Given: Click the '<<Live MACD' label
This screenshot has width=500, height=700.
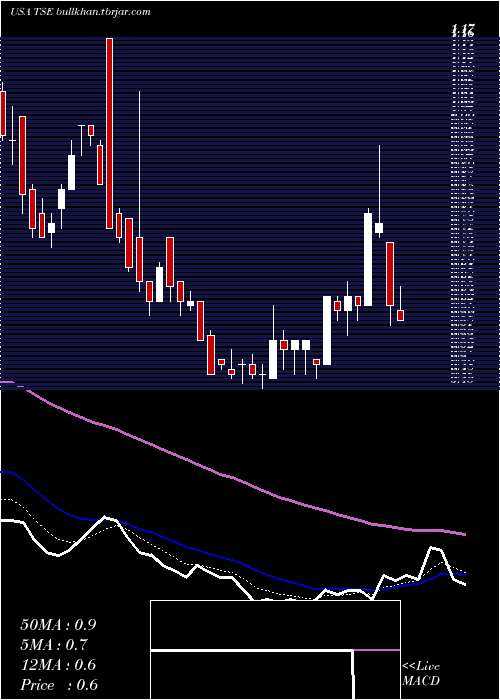Looking at the screenshot, I should [x=421, y=674].
